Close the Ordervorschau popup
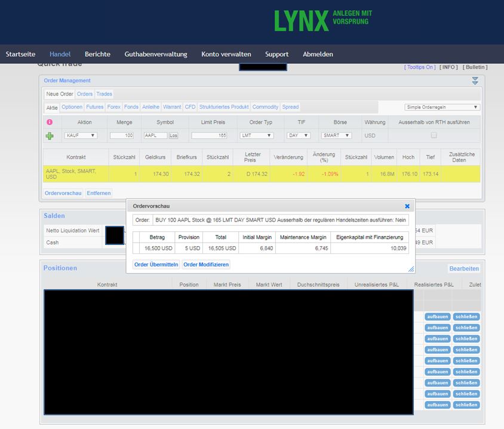Screen dimensions: 504x429 tap(407, 206)
